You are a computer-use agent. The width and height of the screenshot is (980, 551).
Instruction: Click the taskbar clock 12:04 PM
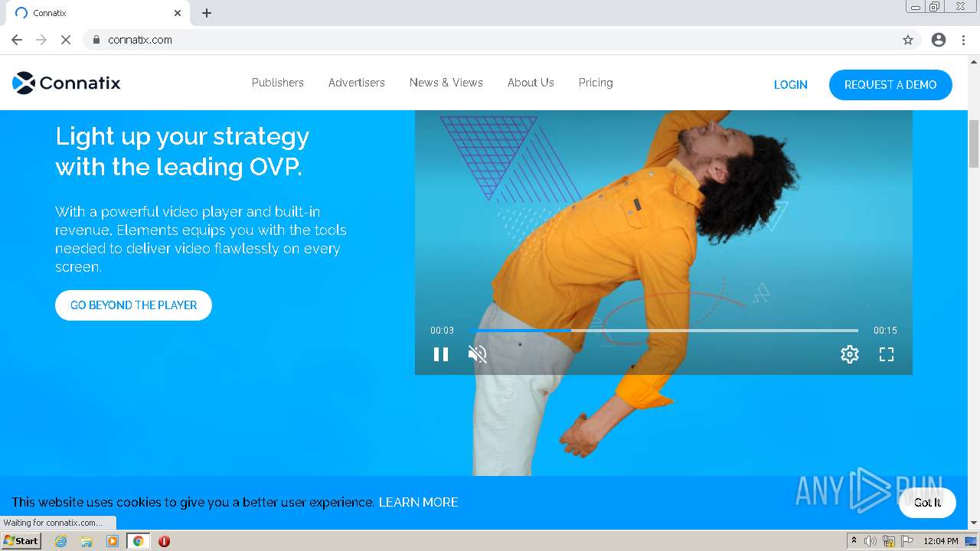pyautogui.click(x=941, y=541)
